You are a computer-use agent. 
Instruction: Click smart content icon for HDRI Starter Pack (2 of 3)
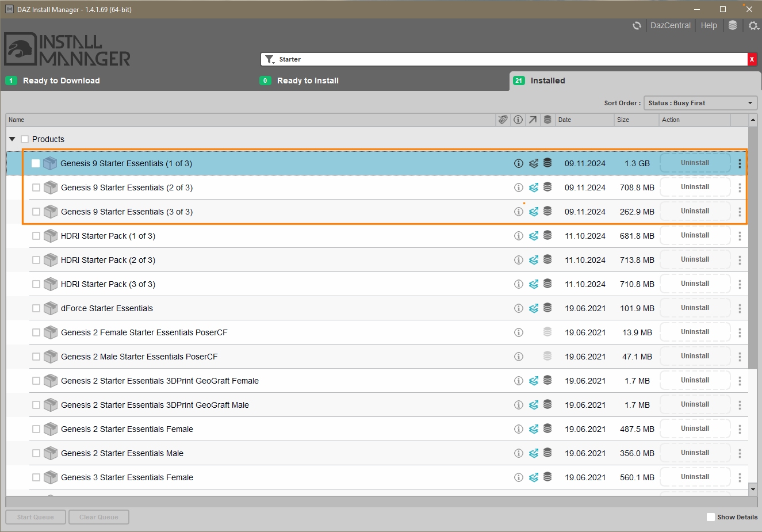click(x=534, y=260)
